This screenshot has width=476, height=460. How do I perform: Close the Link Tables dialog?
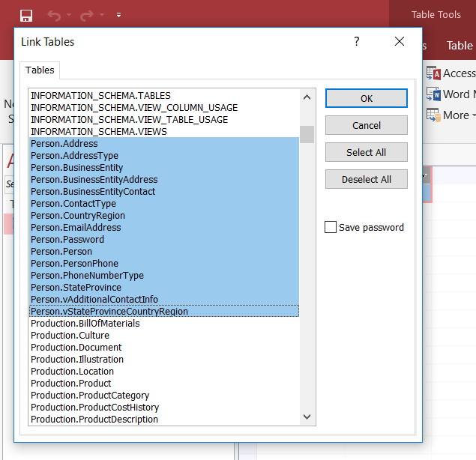click(x=400, y=41)
